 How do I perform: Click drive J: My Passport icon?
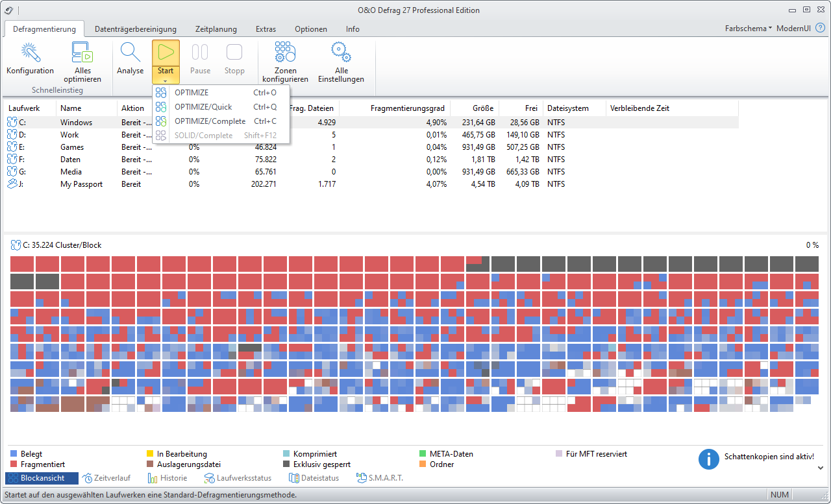pos(12,184)
